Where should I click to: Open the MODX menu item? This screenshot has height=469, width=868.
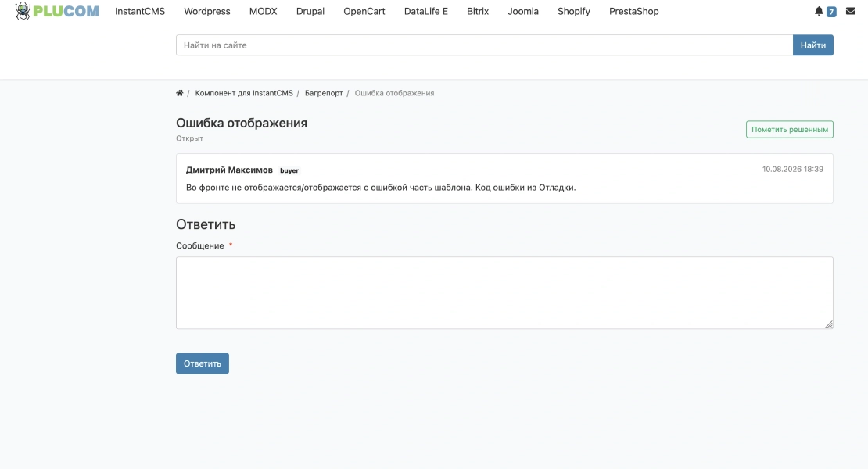263,11
